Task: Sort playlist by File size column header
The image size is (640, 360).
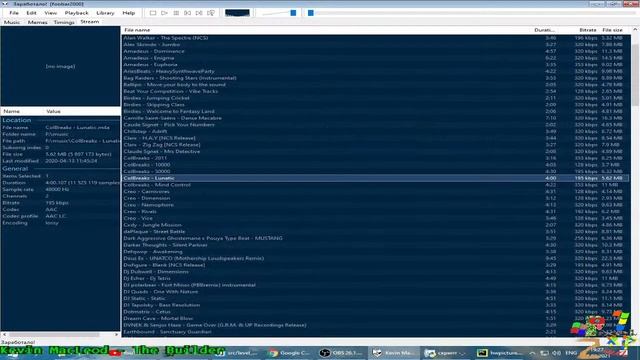Action: pos(613,30)
